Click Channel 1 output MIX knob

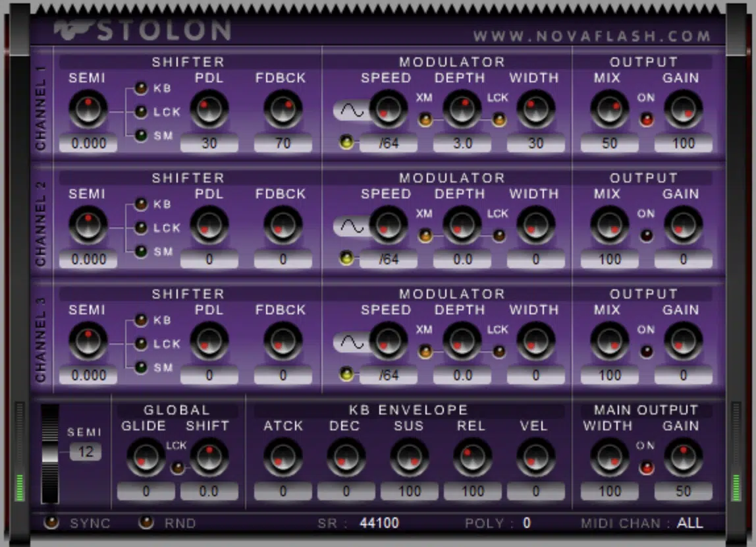pyautogui.click(x=609, y=109)
